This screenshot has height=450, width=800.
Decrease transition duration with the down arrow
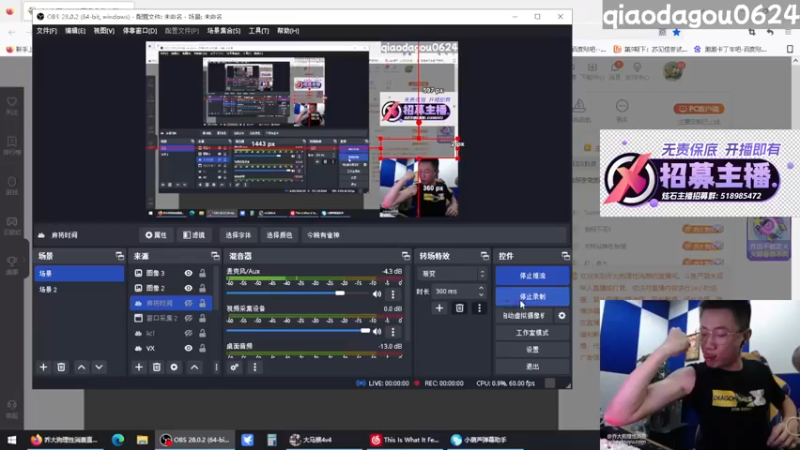481,294
